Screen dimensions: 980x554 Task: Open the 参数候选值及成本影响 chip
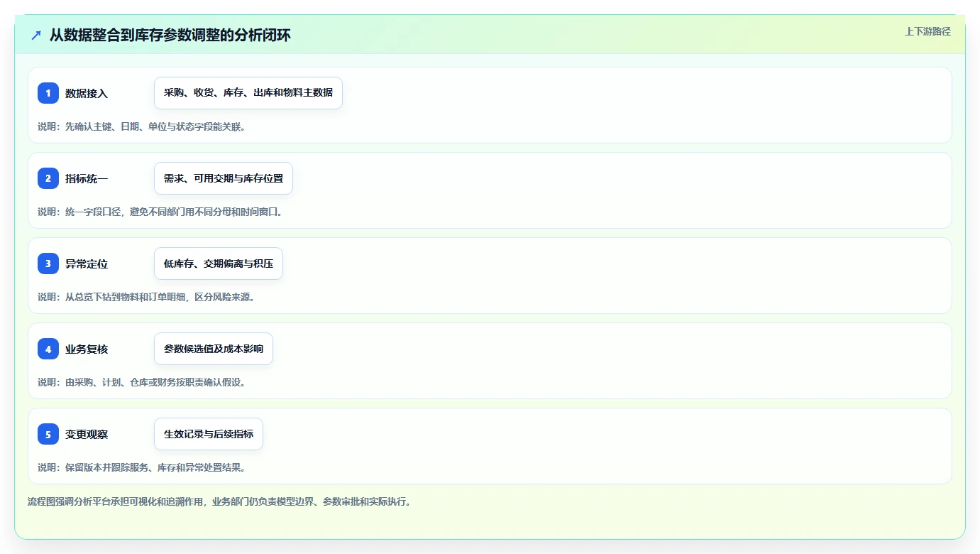pos(214,349)
